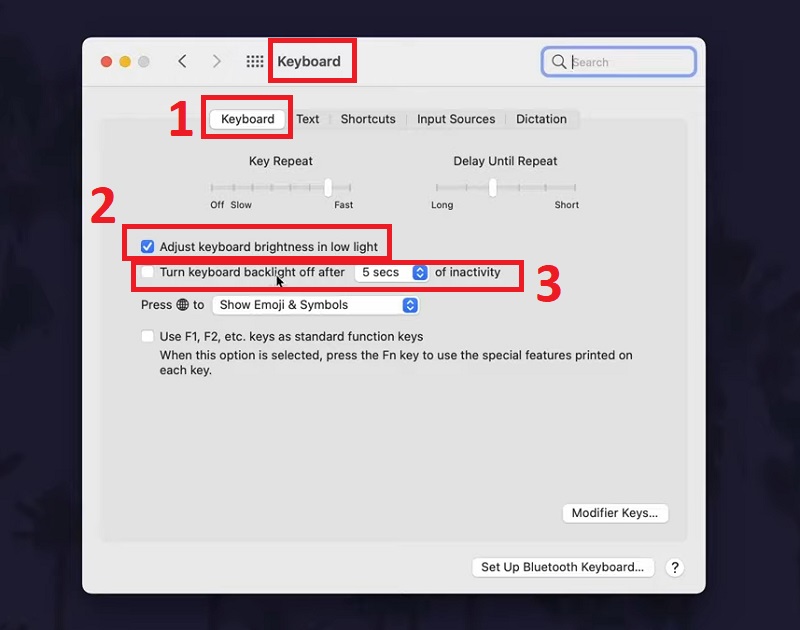Open the Input Sources tab
The image size is (800, 630).
455,119
